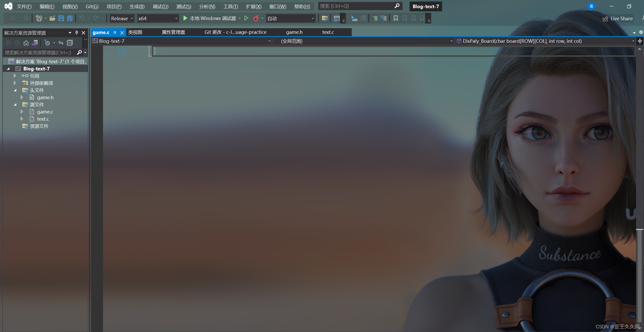Toggle auto-hide pin on Solution Explorer

pyautogui.click(x=76, y=33)
